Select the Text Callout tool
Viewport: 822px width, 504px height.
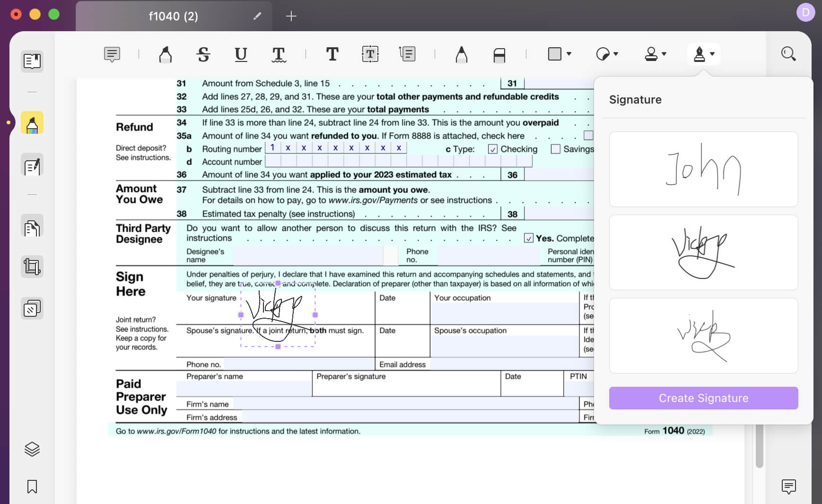point(407,54)
